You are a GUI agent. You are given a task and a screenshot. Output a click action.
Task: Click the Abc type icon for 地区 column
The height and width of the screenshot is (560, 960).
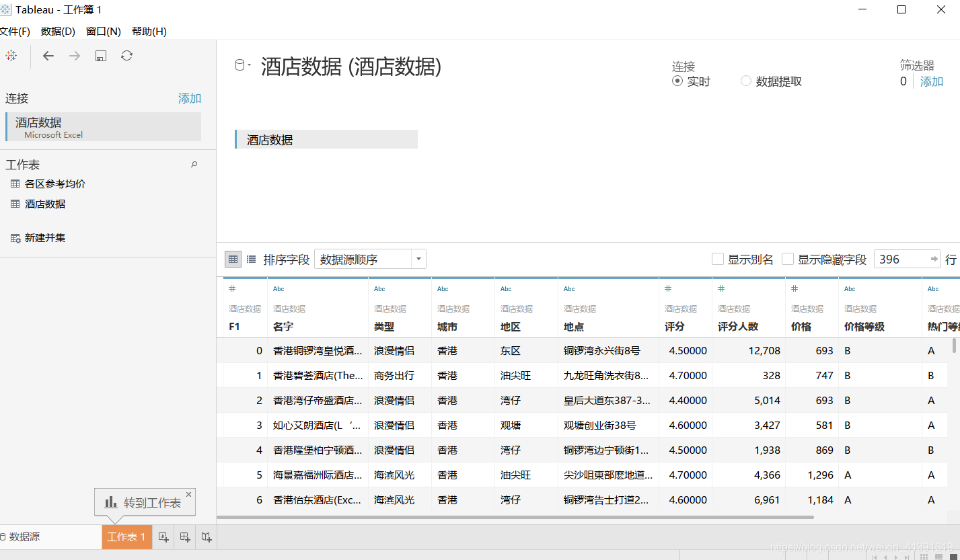pos(506,289)
